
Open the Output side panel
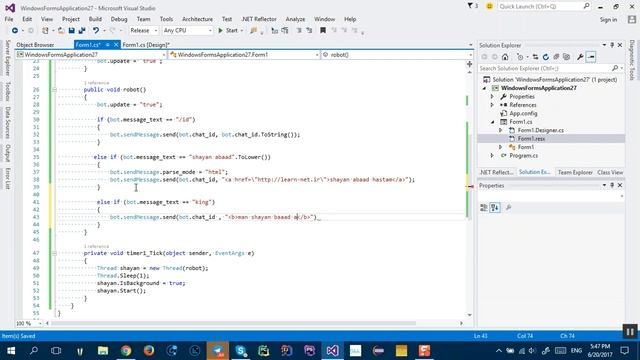(7, 153)
